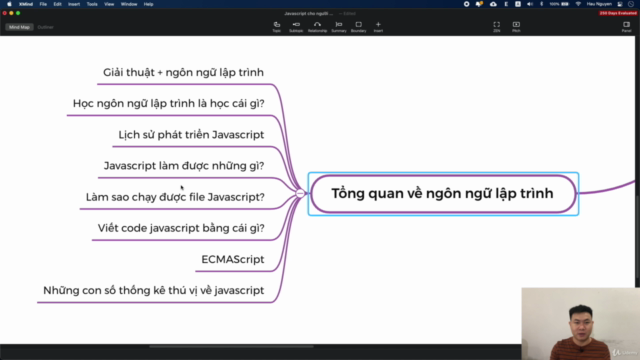Open the Help menu
The width and height of the screenshot is (640, 360).
click(148, 4)
